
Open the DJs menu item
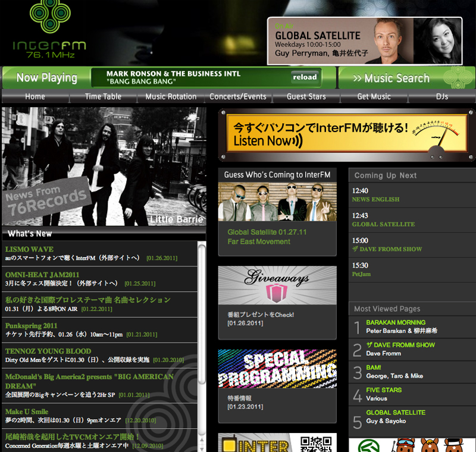point(442,96)
